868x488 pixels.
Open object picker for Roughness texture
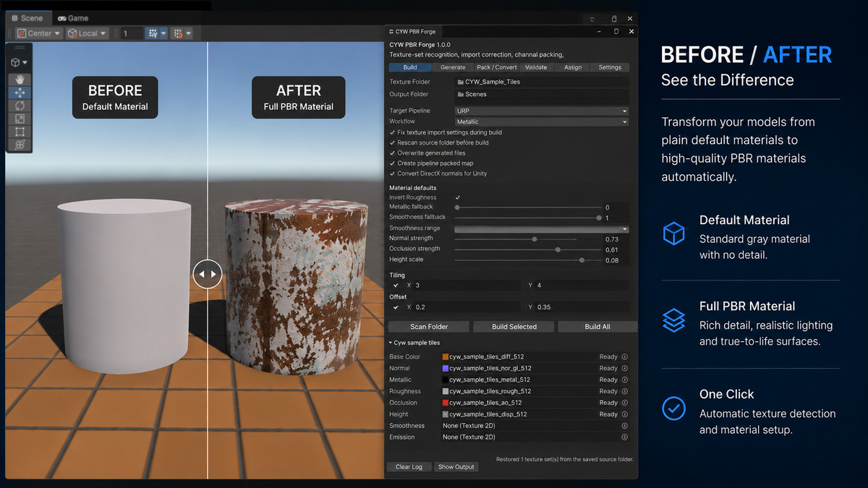point(624,391)
